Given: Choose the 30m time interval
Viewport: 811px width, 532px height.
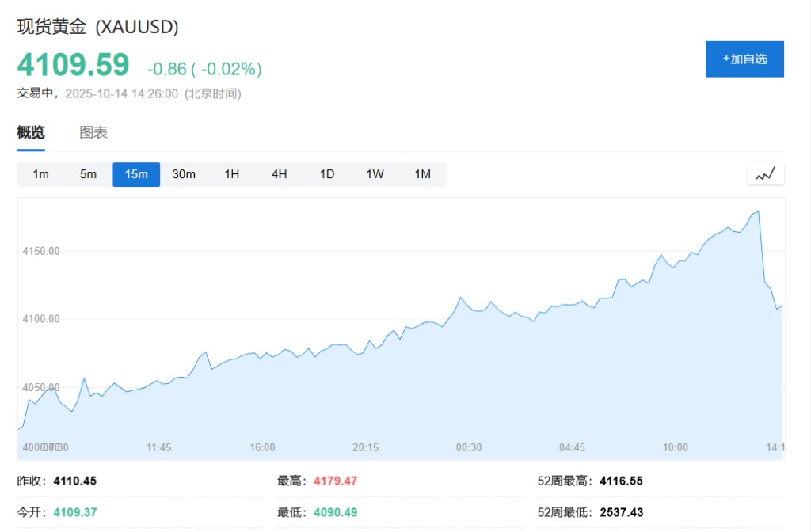Looking at the screenshot, I should (x=184, y=174).
